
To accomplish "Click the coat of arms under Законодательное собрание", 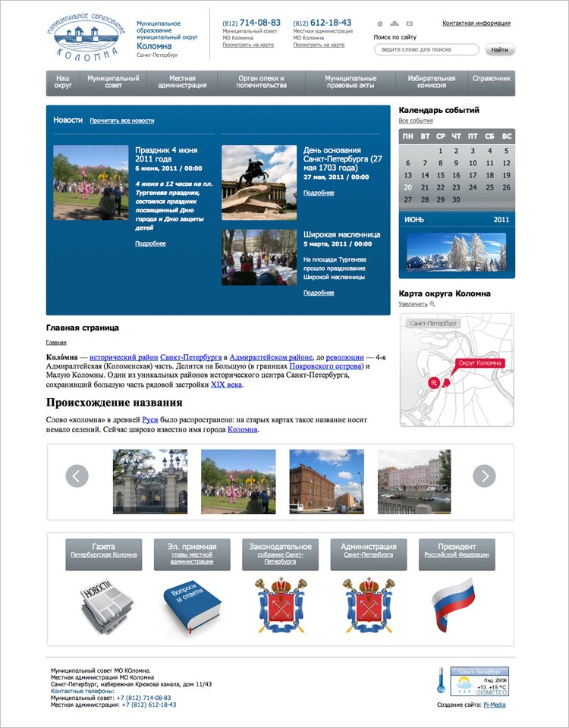I will [x=281, y=605].
